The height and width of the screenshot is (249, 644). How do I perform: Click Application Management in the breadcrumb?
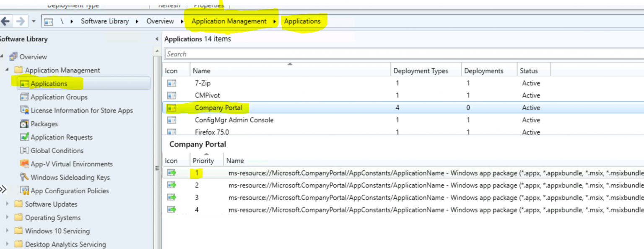point(229,21)
